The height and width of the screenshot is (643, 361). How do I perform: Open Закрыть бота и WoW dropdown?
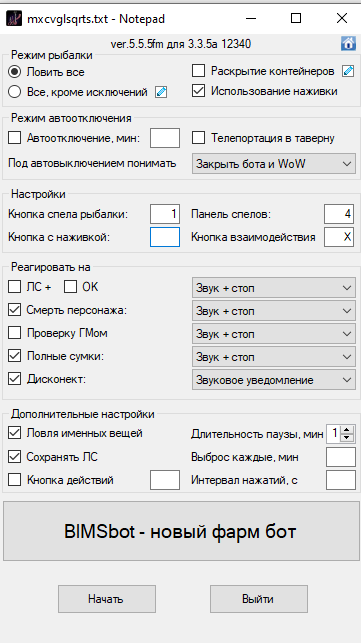click(274, 164)
